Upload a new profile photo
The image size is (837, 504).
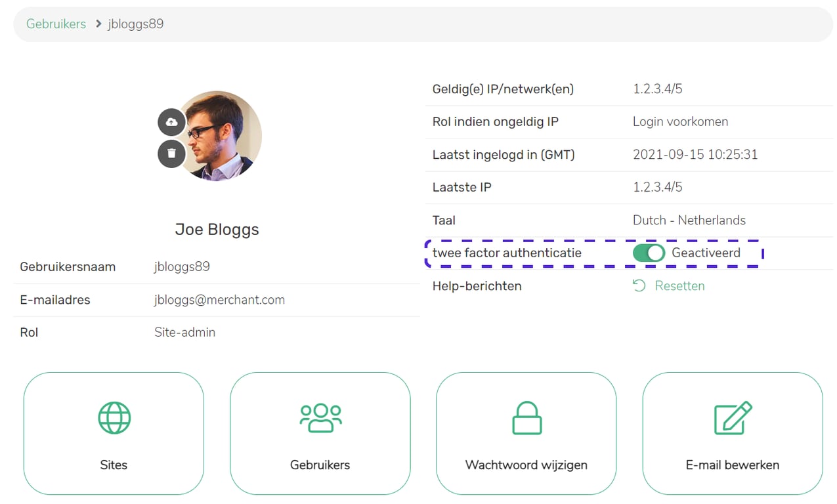click(171, 122)
